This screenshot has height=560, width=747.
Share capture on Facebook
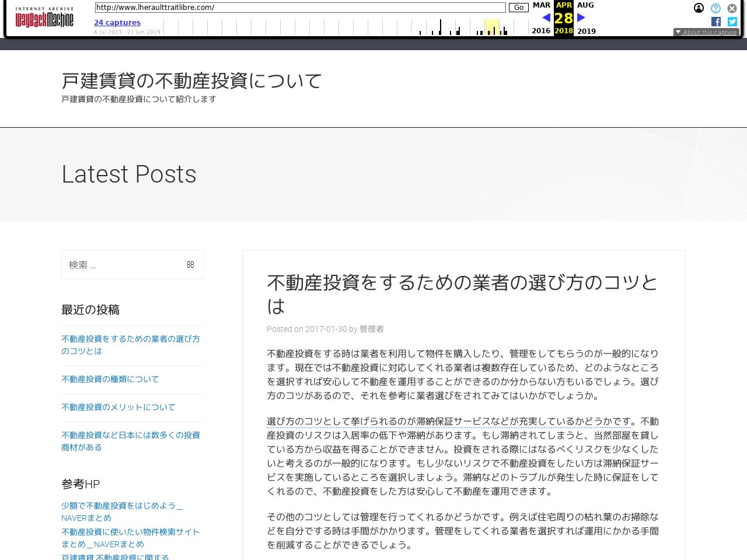click(716, 22)
